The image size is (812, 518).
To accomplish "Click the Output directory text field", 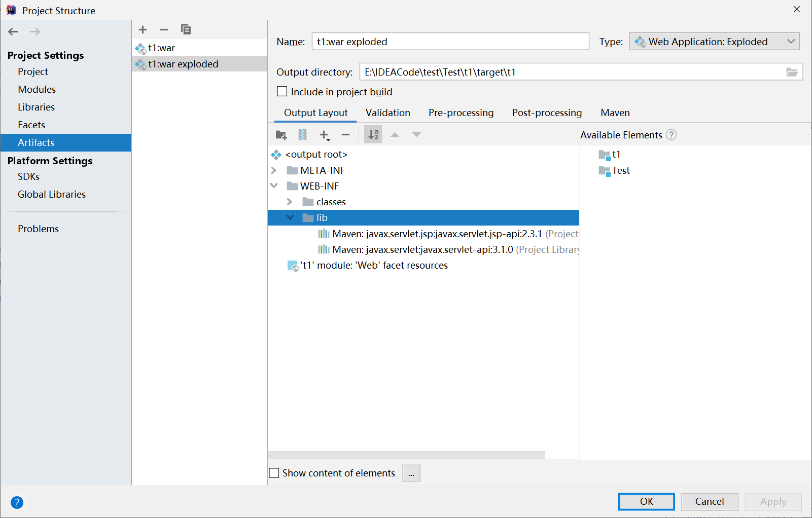I will coord(572,72).
